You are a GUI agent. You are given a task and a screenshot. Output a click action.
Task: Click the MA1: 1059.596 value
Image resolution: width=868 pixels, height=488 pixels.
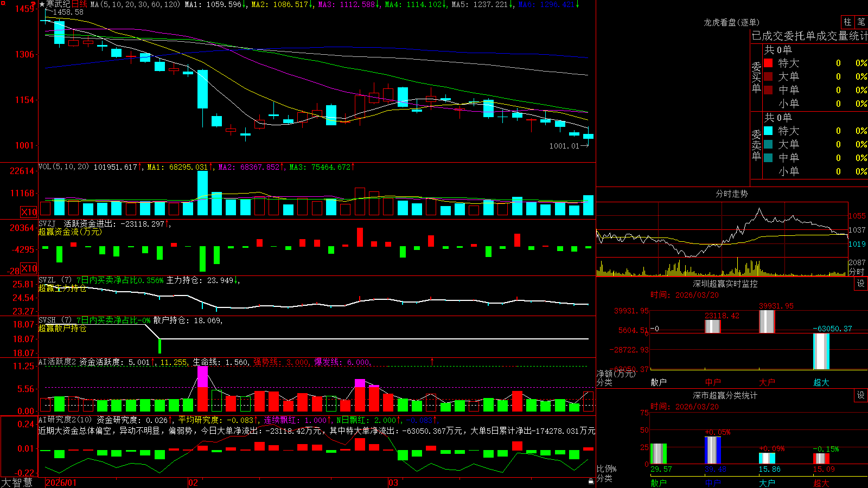213,4
